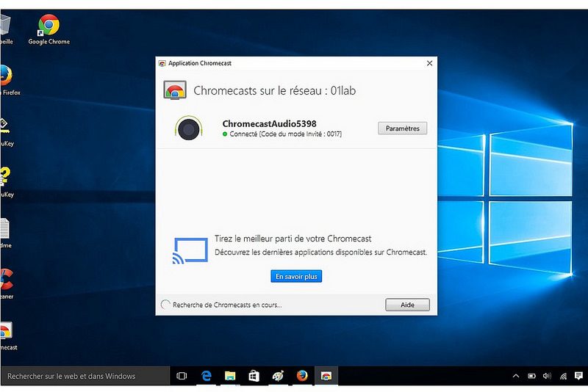Click the blue cast screen icon
The image size is (588, 392).
tap(190, 250)
